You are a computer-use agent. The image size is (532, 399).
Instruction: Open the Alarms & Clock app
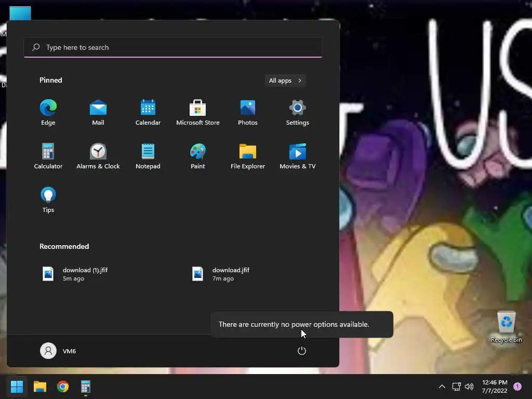pos(98,156)
